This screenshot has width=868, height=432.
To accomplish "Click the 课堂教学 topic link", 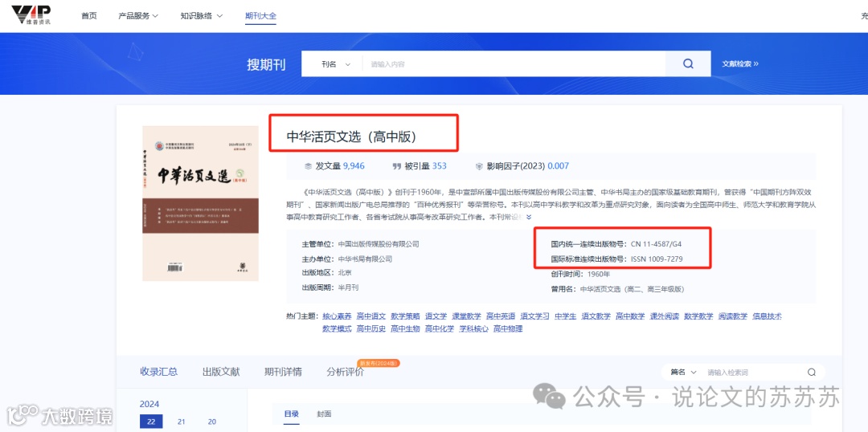I will pos(466,316).
